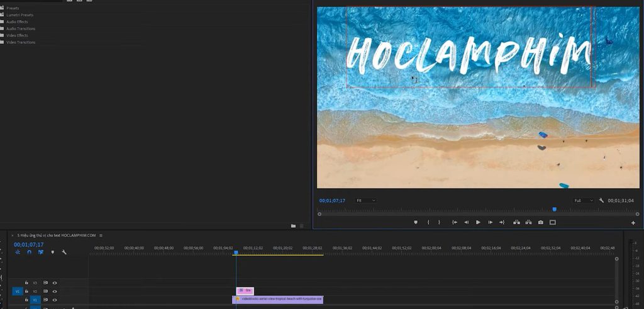Toggle the lock on track V1
Image resolution: width=644 pixels, height=309 pixels.
tap(26, 300)
